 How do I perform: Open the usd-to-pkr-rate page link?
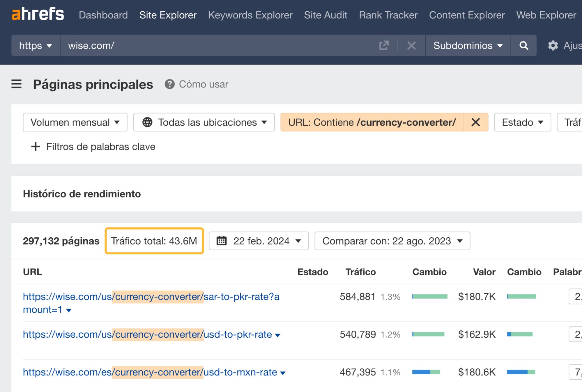[x=147, y=334]
